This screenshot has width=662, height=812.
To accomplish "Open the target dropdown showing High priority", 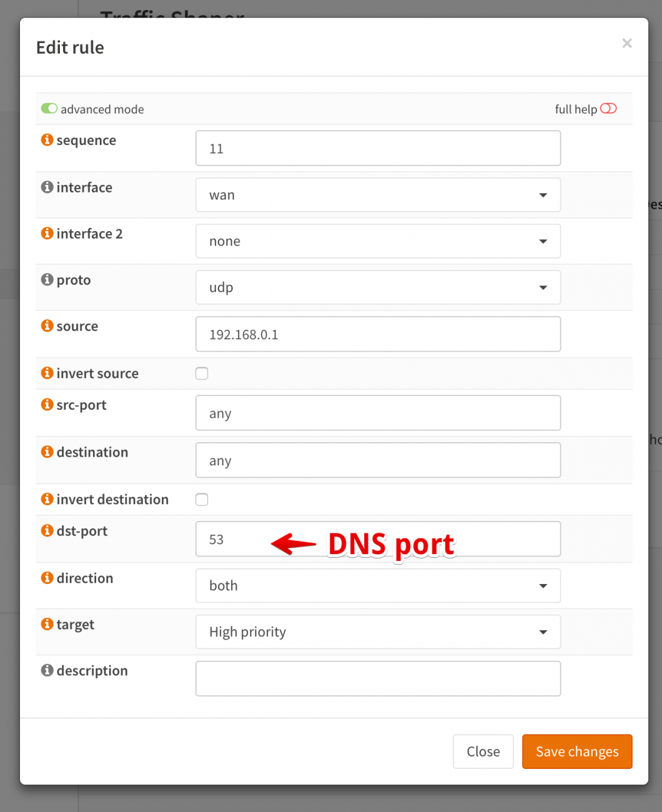I will [x=378, y=632].
